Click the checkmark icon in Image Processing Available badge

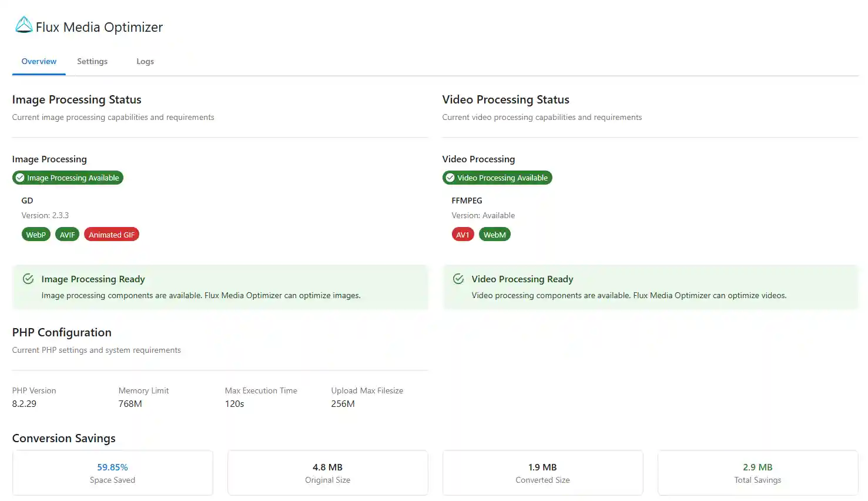point(20,178)
